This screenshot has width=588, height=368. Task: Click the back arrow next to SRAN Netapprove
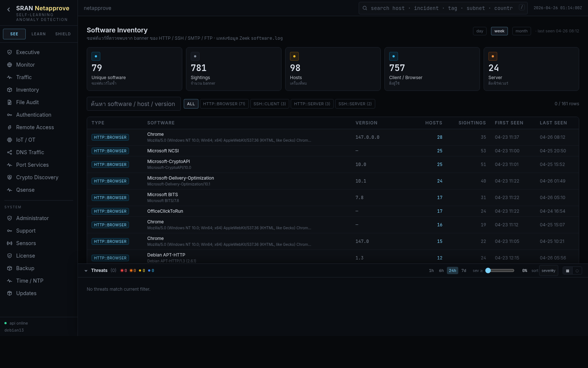click(8, 9)
